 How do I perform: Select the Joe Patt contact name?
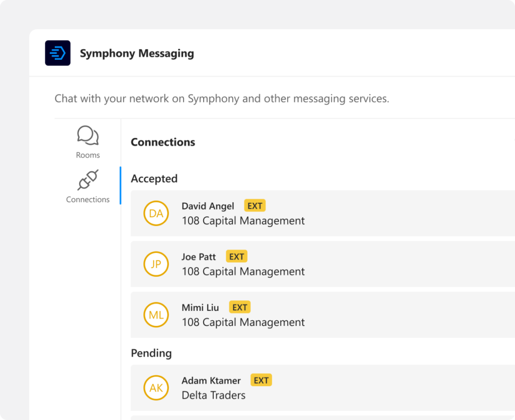click(x=199, y=257)
